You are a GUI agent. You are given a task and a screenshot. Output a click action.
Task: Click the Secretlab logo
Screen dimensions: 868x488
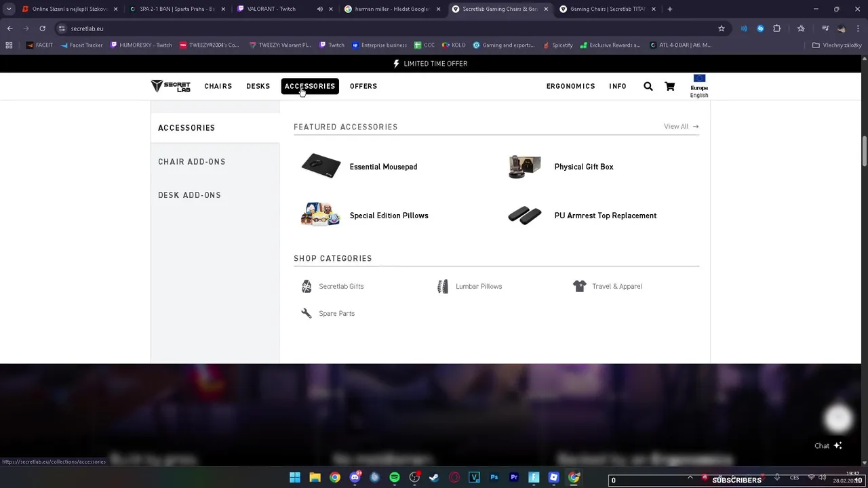point(170,86)
